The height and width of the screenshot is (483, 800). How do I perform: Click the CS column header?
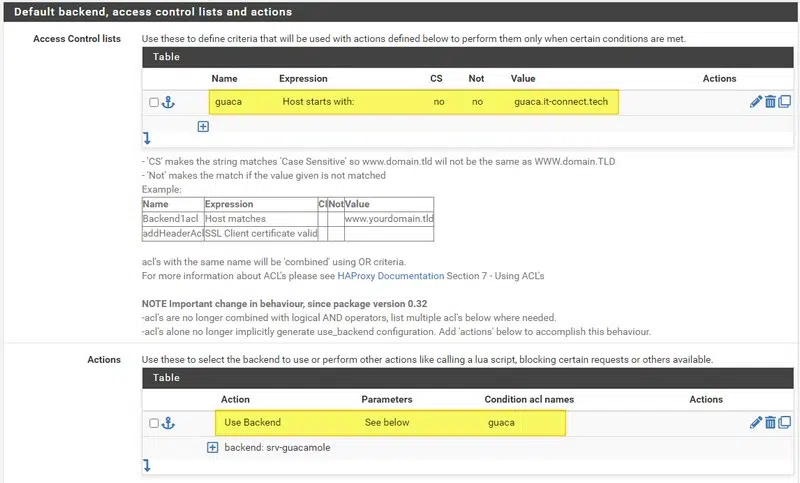436,79
